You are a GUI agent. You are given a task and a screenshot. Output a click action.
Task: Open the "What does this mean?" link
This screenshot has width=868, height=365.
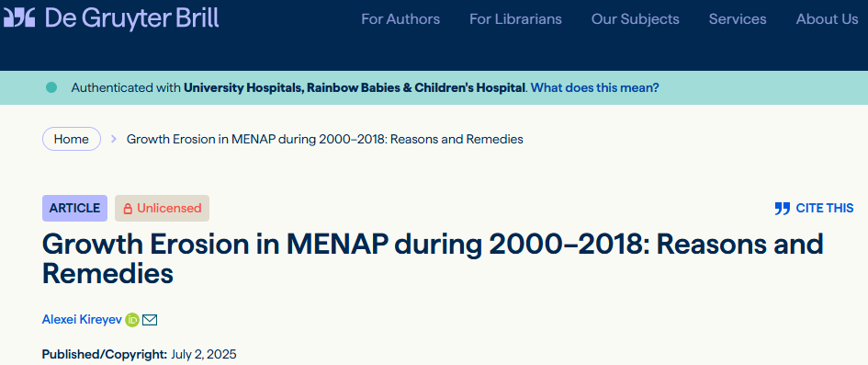click(x=595, y=87)
